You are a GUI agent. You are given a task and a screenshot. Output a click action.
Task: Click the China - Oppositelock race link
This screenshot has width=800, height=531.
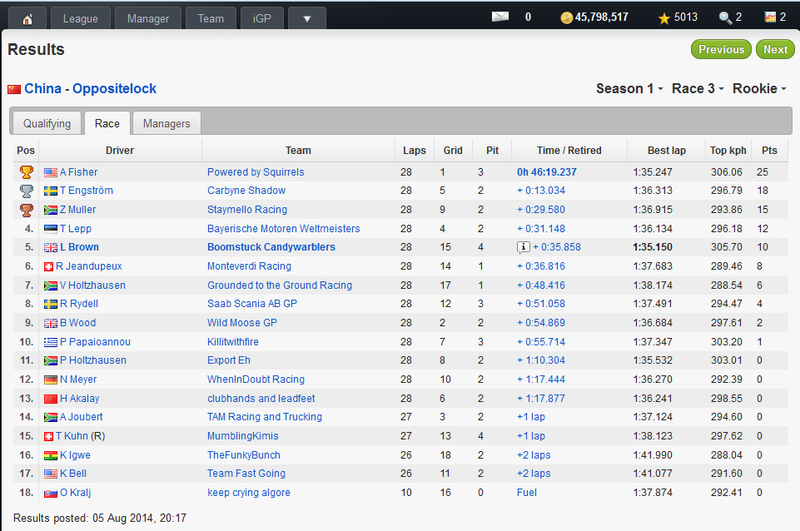point(90,89)
